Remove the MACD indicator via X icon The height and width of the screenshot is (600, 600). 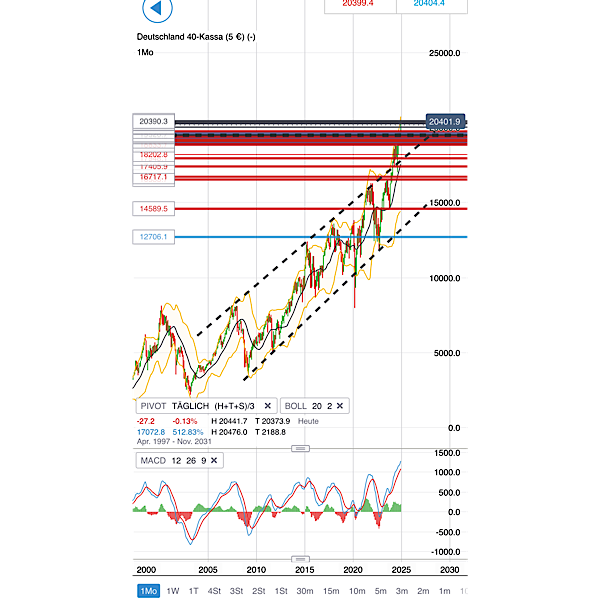[x=214, y=460]
